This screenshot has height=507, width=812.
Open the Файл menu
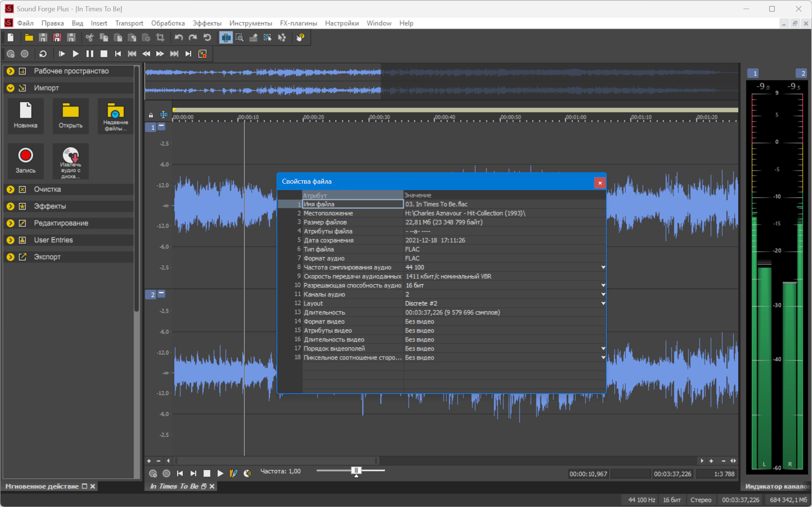click(26, 23)
